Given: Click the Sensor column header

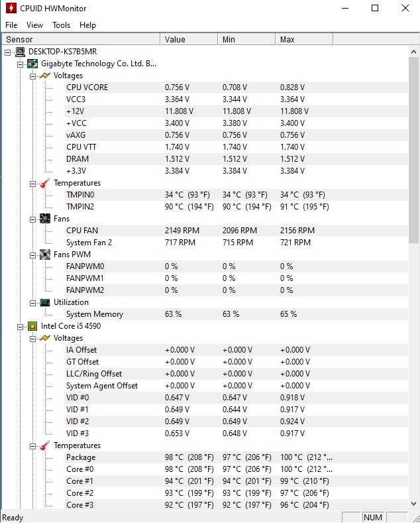Looking at the screenshot, I should point(81,39).
